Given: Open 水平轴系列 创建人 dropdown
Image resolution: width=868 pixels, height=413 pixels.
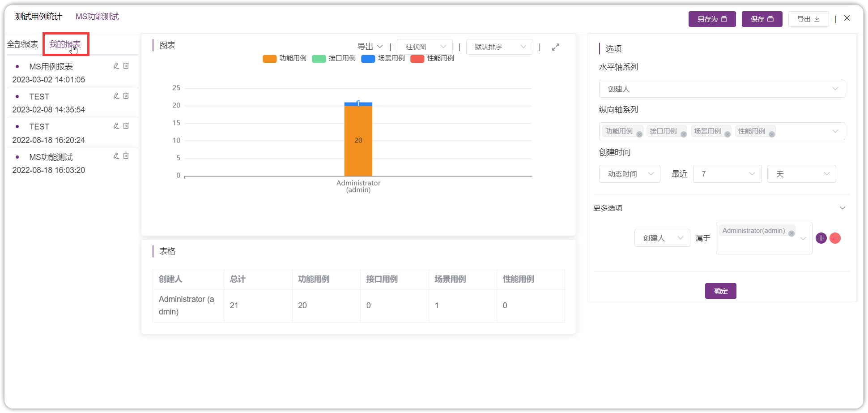Looking at the screenshot, I should tap(722, 89).
